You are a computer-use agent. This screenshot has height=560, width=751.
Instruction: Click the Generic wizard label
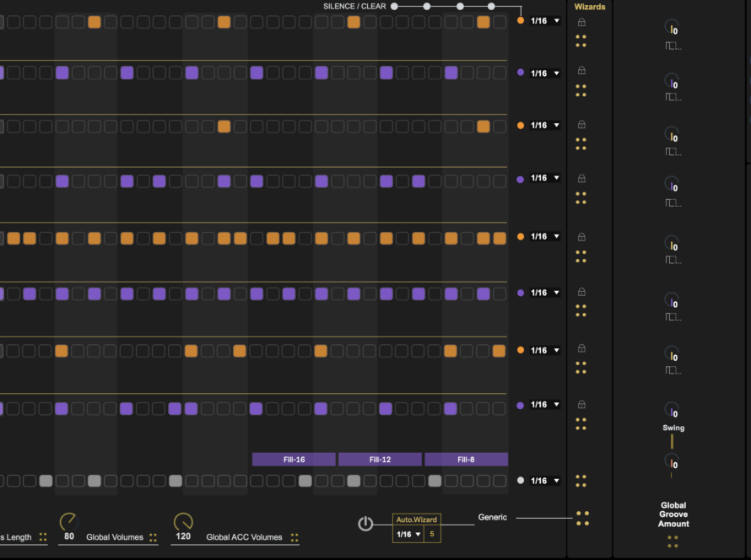(x=493, y=517)
